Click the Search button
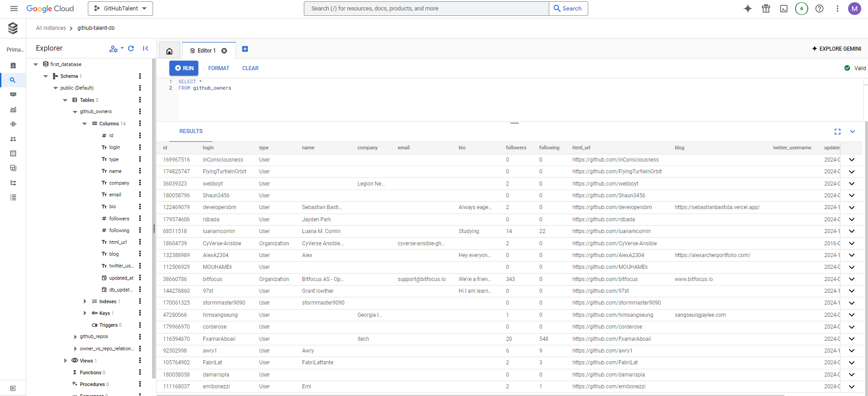Viewport: 868px width, 396px height. (x=568, y=9)
